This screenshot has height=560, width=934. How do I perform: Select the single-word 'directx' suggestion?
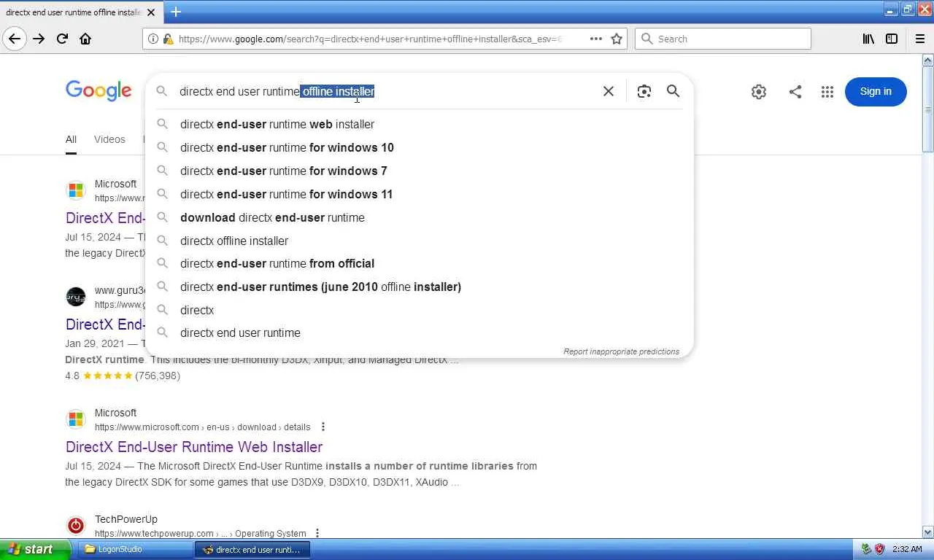(x=420, y=310)
